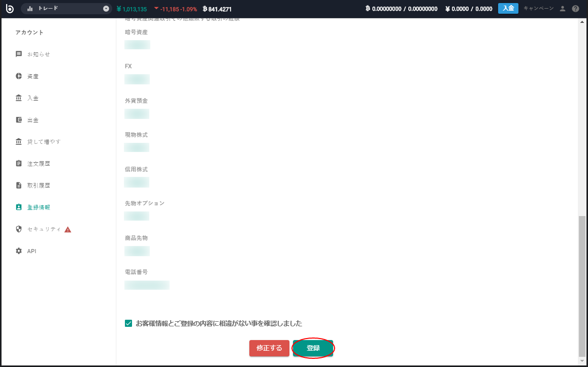Click the 信用株式 field label

click(x=136, y=169)
